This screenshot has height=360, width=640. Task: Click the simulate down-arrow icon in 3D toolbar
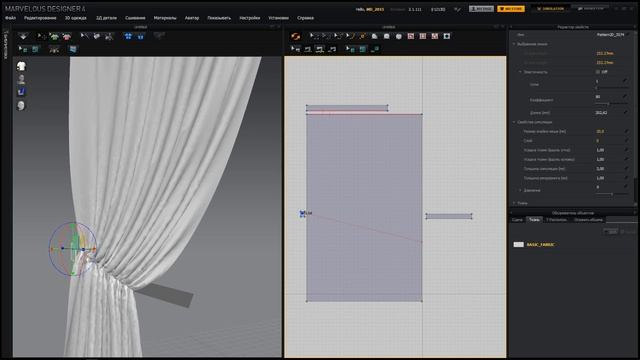pyautogui.click(x=23, y=36)
